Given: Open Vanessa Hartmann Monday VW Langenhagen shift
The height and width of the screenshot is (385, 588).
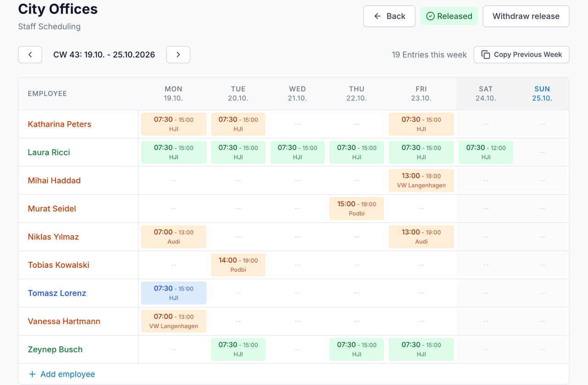Looking at the screenshot, I should pos(174,321).
